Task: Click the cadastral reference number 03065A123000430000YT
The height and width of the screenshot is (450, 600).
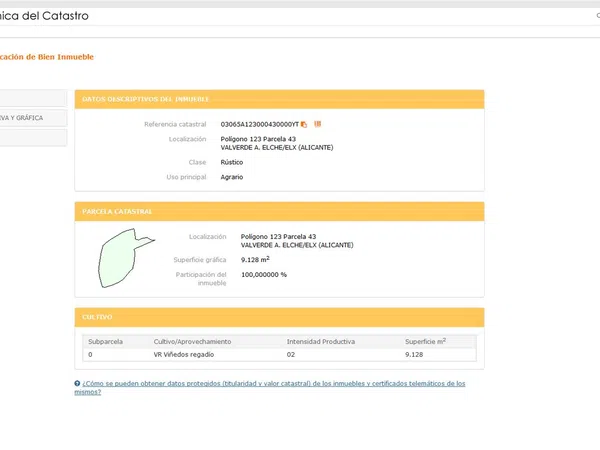Action: (x=259, y=124)
